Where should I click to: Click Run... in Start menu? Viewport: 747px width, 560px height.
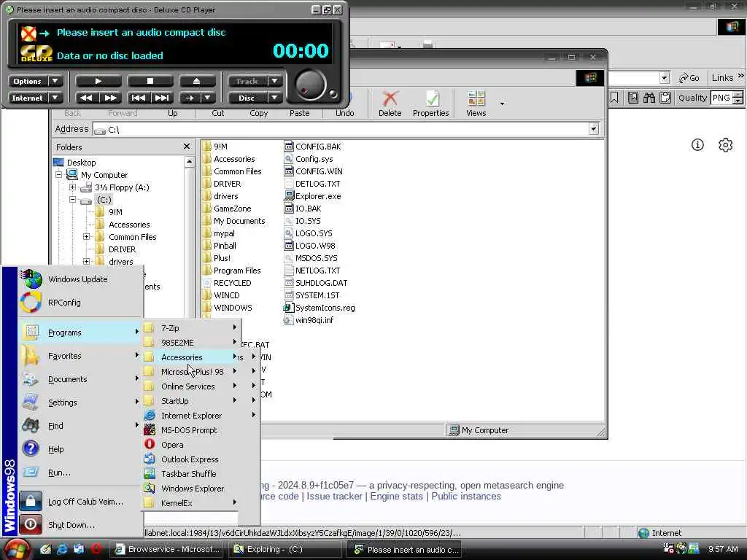point(81,472)
